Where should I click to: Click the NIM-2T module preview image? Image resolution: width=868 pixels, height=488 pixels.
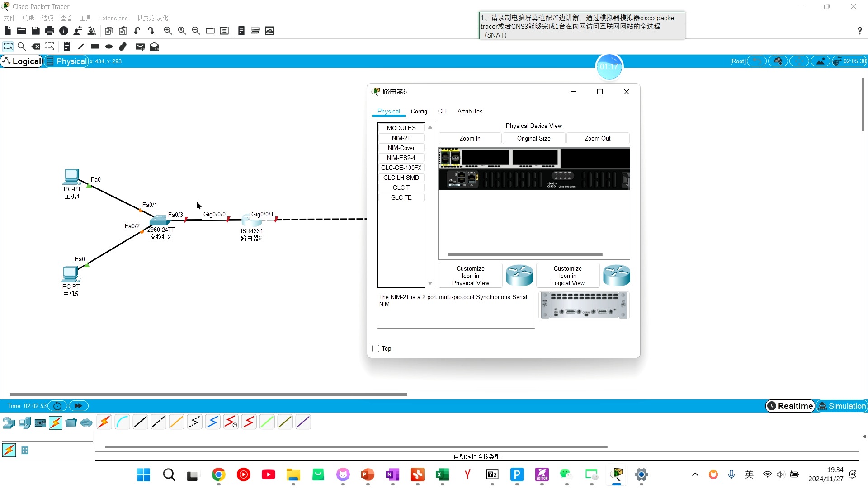pos(584,305)
